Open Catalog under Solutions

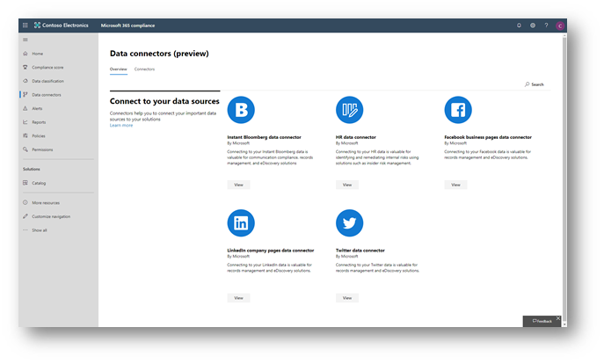pyautogui.click(x=39, y=184)
